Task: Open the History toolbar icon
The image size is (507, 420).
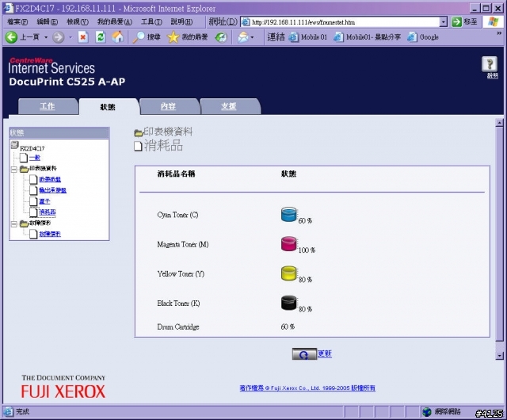Action: (x=221, y=37)
